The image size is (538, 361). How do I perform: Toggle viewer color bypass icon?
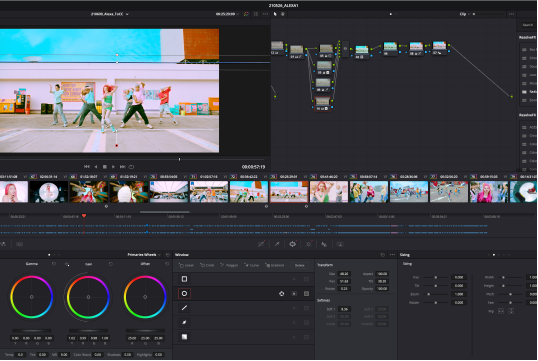coord(246,14)
